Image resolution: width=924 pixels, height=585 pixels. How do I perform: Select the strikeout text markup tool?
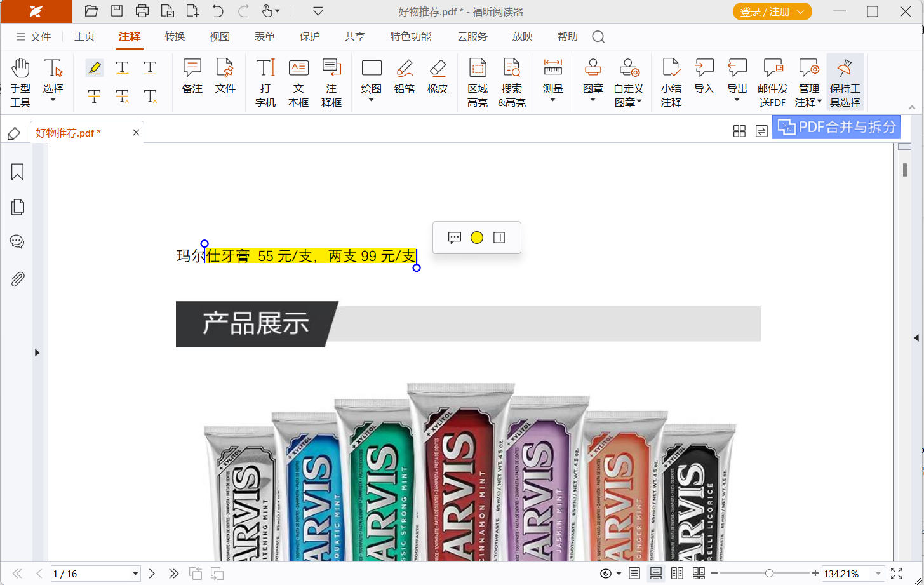95,97
